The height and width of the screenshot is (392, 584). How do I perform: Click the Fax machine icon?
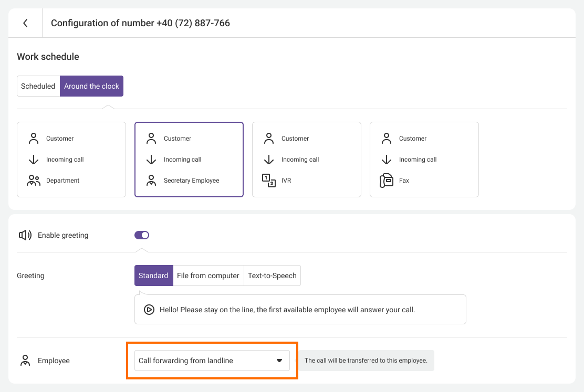point(387,181)
